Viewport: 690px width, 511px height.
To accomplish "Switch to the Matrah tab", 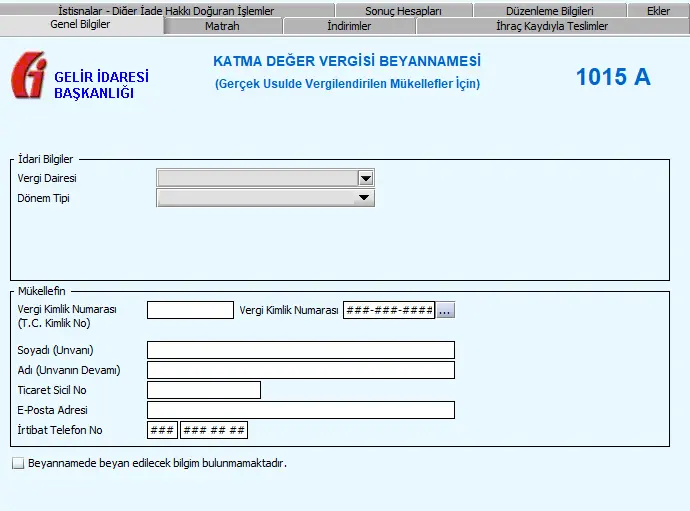I will 222,26.
